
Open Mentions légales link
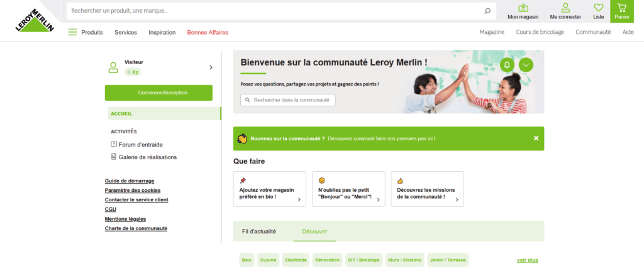click(x=125, y=219)
